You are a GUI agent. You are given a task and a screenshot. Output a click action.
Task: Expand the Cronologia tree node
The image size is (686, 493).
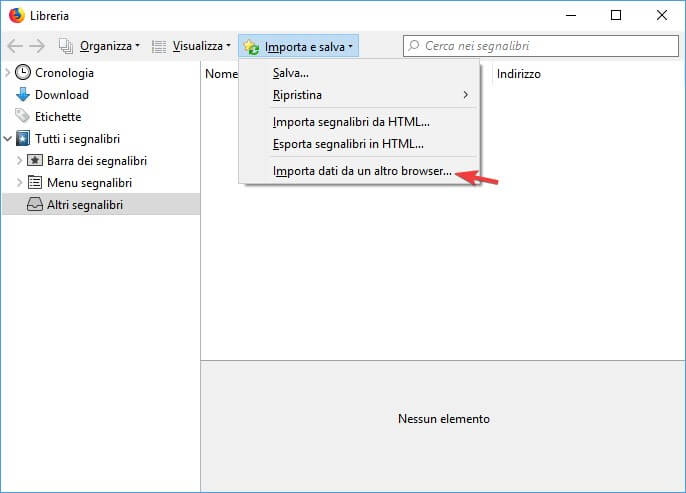coord(7,73)
